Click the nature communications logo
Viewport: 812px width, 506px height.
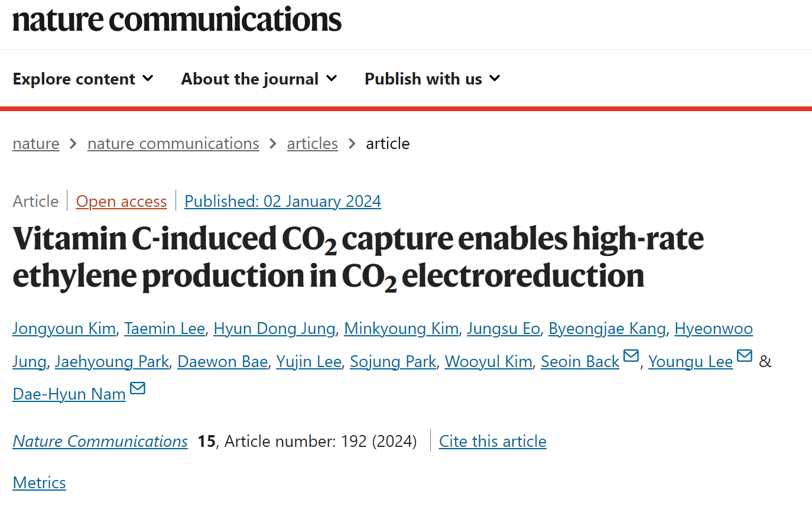tap(177, 20)
